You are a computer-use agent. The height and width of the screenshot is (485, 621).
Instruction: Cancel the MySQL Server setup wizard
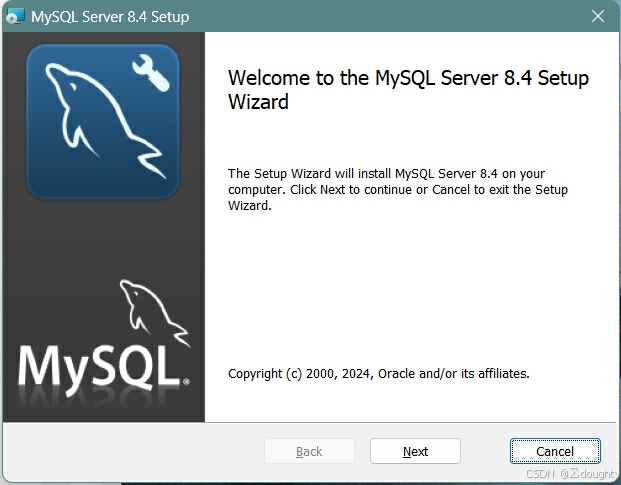[x=555, y=451]
